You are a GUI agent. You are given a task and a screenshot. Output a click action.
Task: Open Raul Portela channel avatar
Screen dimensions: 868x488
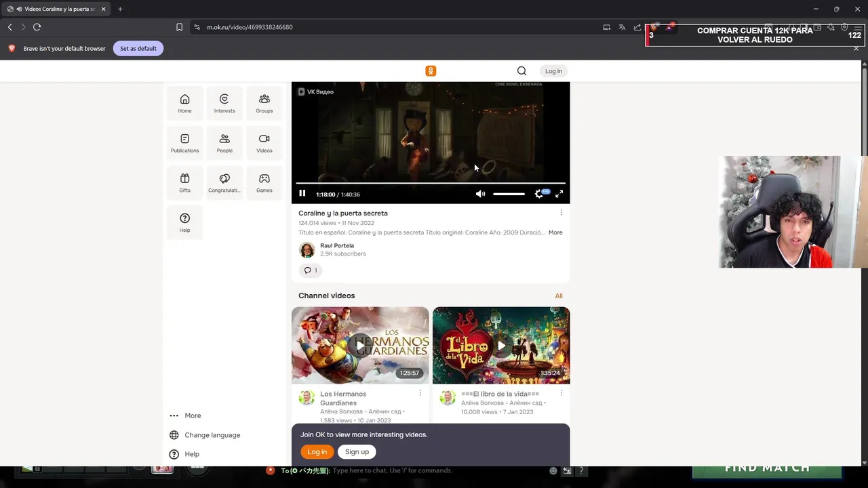coord(307,250)
